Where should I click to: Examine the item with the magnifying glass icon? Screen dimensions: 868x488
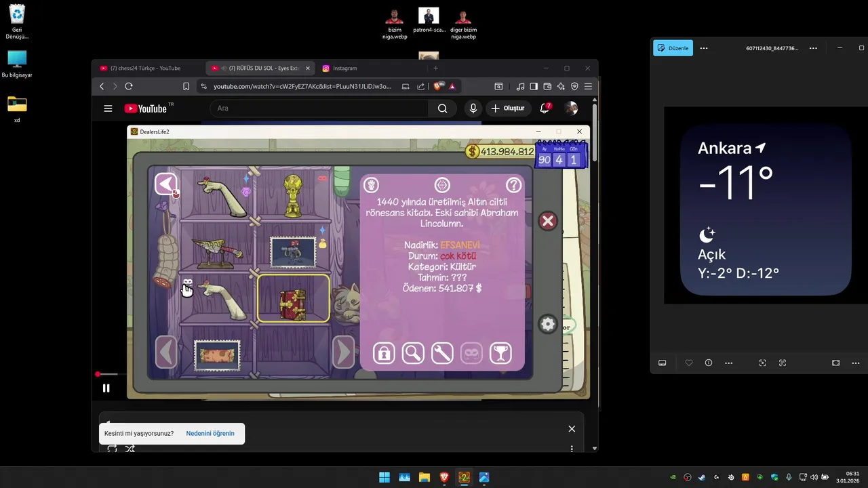[x=413, y=353]
